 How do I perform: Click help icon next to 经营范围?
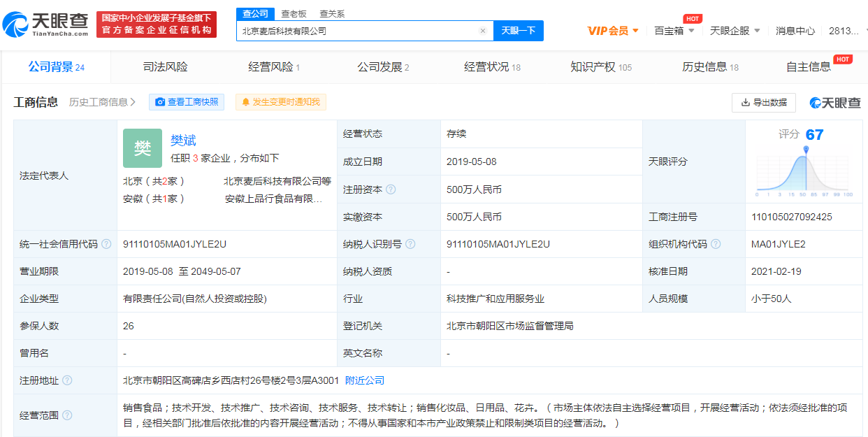67,415
